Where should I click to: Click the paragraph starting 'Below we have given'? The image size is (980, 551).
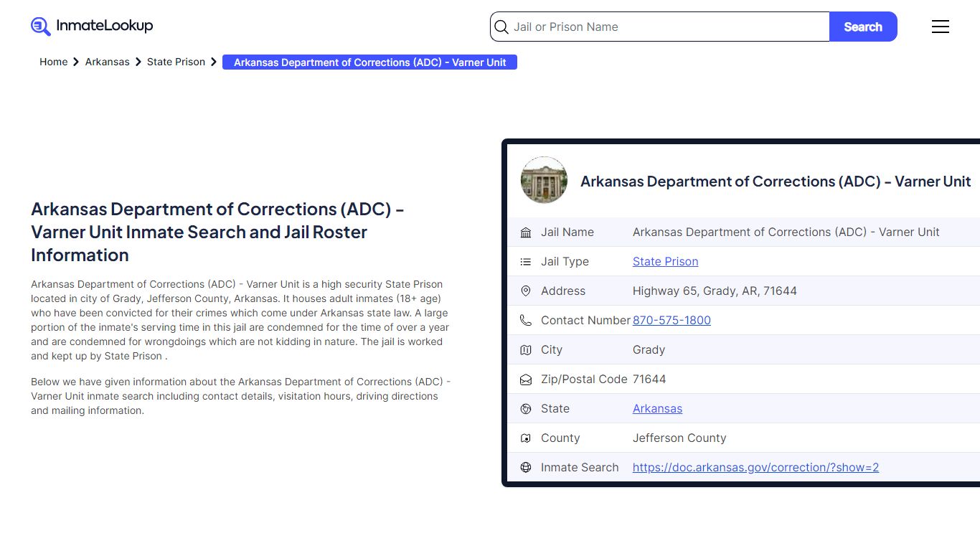pyautogui.click(x=241, y=396)
